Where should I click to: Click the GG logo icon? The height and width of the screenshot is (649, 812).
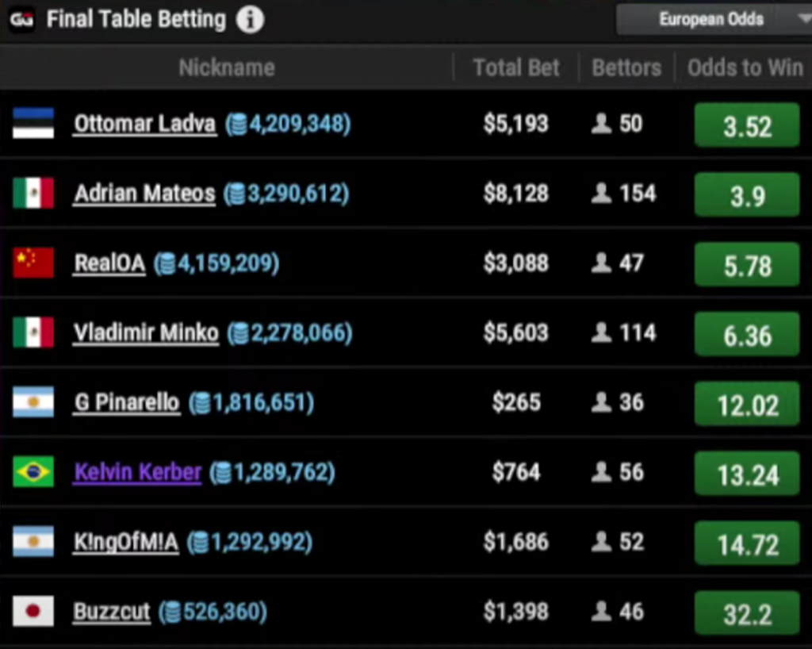coord(21,20)
